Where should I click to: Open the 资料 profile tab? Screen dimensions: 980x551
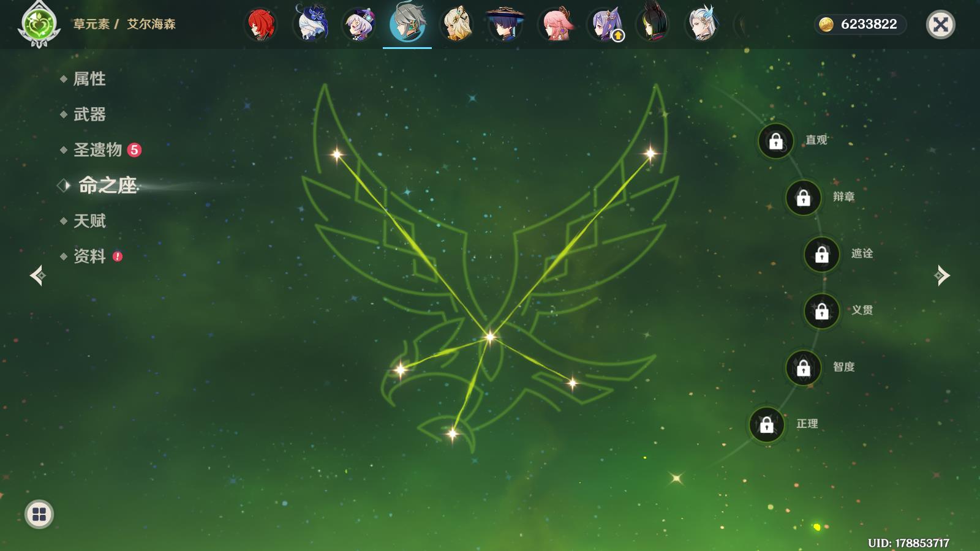tap(91, 257)
